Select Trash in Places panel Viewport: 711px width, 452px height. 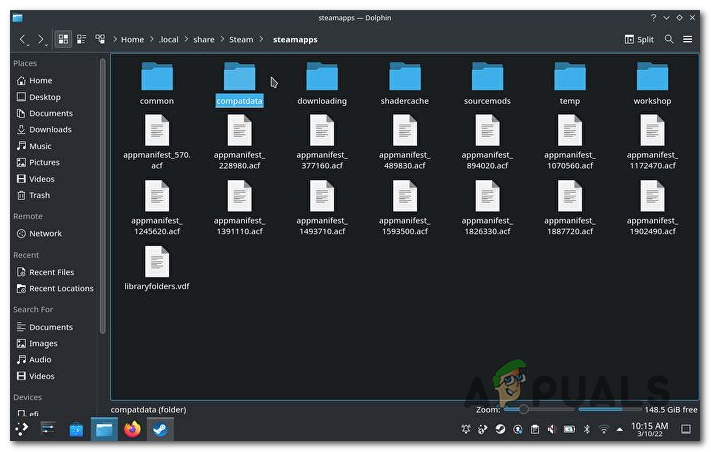click(39, 195)
